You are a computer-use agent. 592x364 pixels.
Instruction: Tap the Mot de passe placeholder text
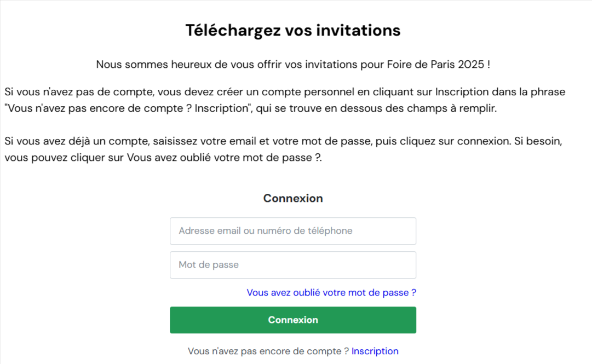coord(208,264)
